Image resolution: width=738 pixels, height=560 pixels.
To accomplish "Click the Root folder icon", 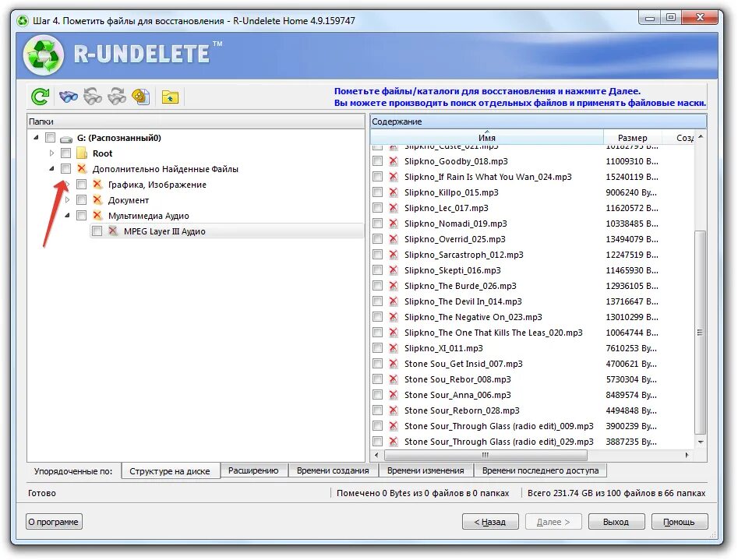I will pos(82,153).
